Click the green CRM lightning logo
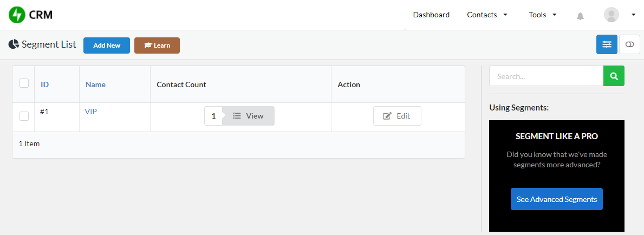 [x=17, y=15]
